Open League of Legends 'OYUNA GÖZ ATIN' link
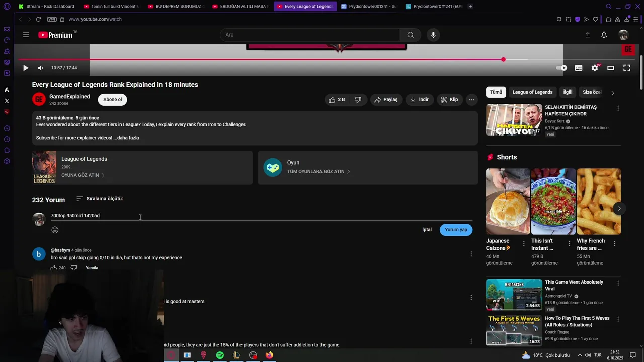Screen dimensions: 644x362 pyautogui.click(x=83, y=175)
